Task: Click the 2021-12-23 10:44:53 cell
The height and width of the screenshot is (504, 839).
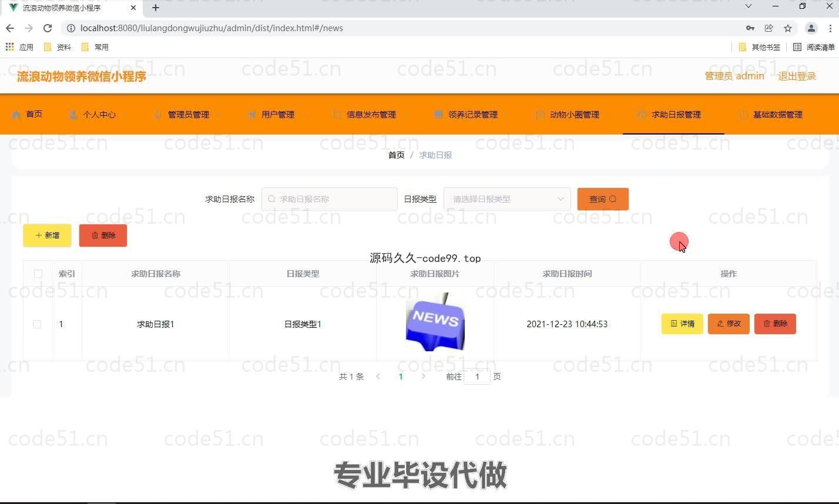Action: pos(567,324)
